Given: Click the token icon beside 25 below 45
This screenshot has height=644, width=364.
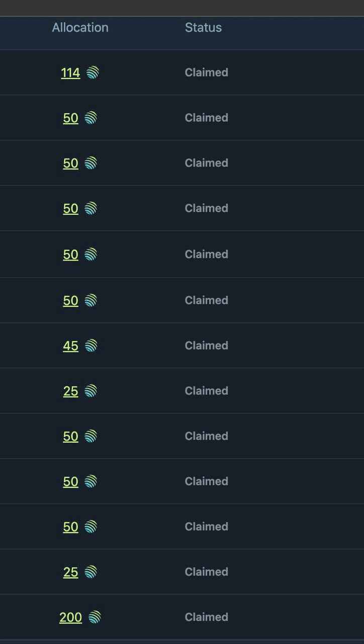Looking at the screenshot, I should pyautogui.click(x=91, y=391).
